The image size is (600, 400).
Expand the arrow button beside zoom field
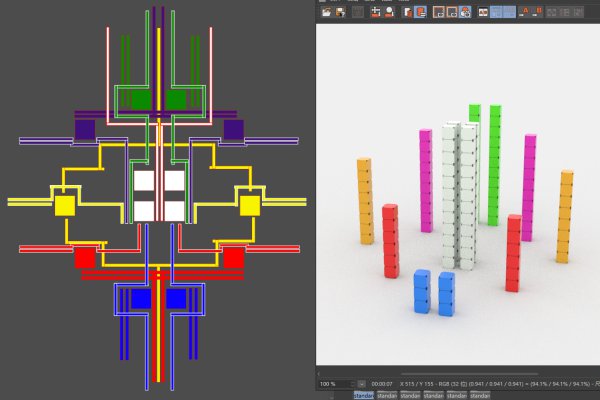[361, 384]
